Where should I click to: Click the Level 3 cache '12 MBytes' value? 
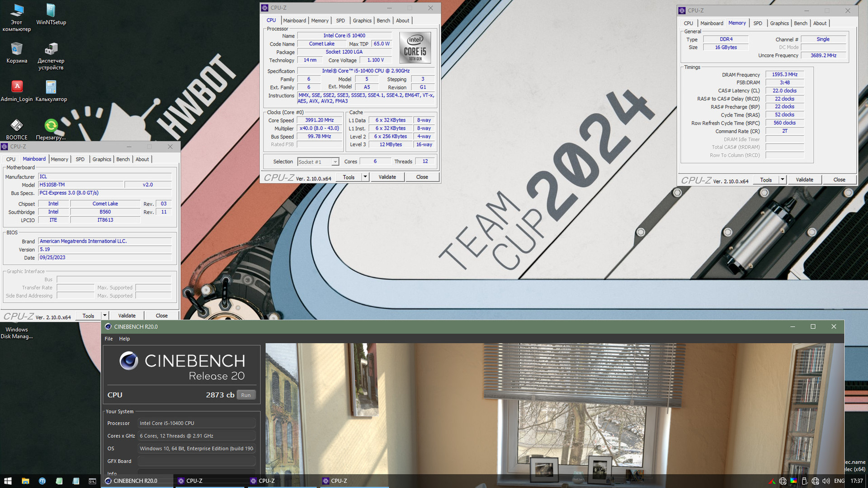[x=391, y=145]
